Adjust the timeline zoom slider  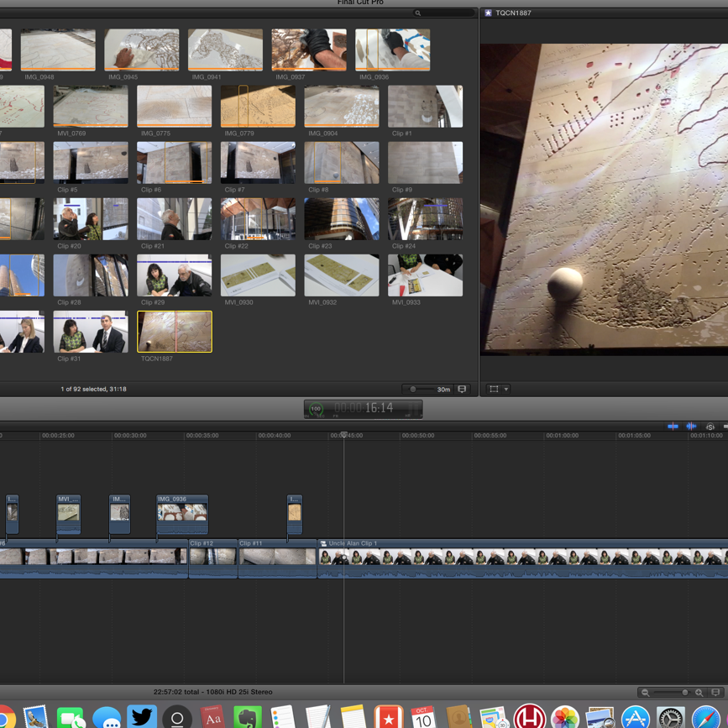pyautogui.click(x=672, y=693)
